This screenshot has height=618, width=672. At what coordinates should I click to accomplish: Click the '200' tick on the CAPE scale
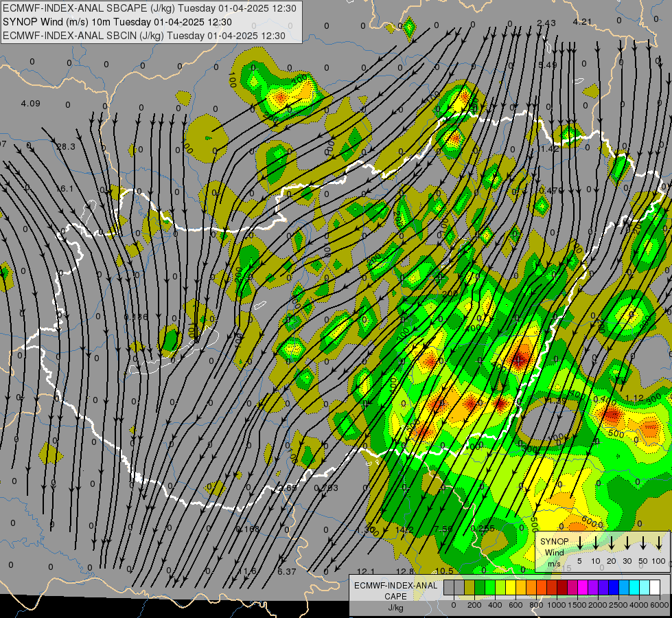pos(474,605)
